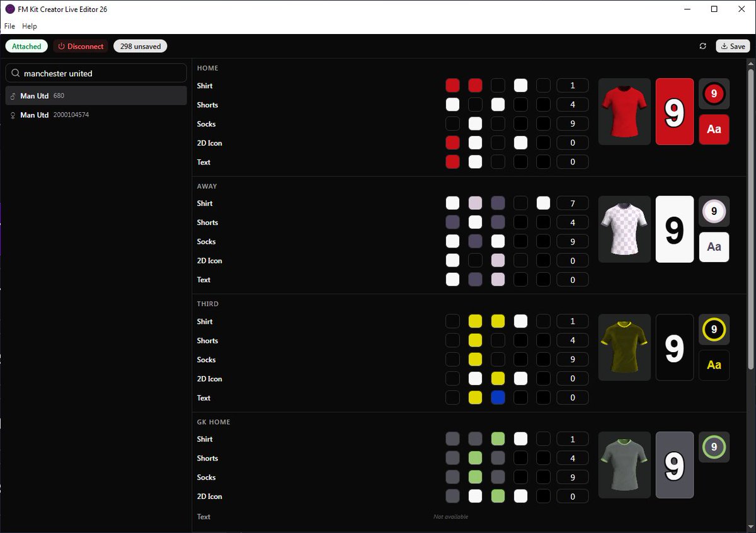Open the Away kit white checkered shirt preview
756x533 pixels.
624,229
